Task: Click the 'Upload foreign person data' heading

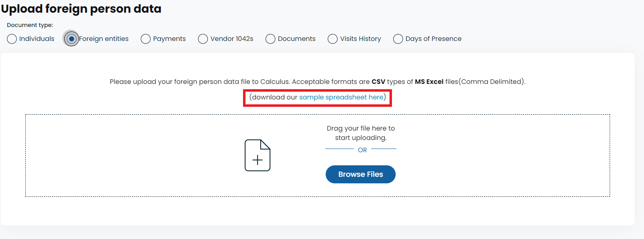Action: pos(81,9)
